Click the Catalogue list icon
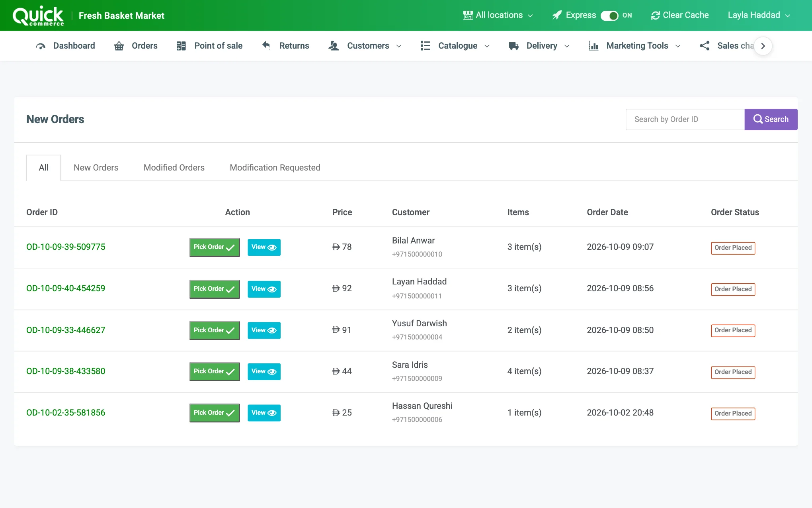This screenshot has width=812, height=508. pyautogui.click(x=425, y=46)
